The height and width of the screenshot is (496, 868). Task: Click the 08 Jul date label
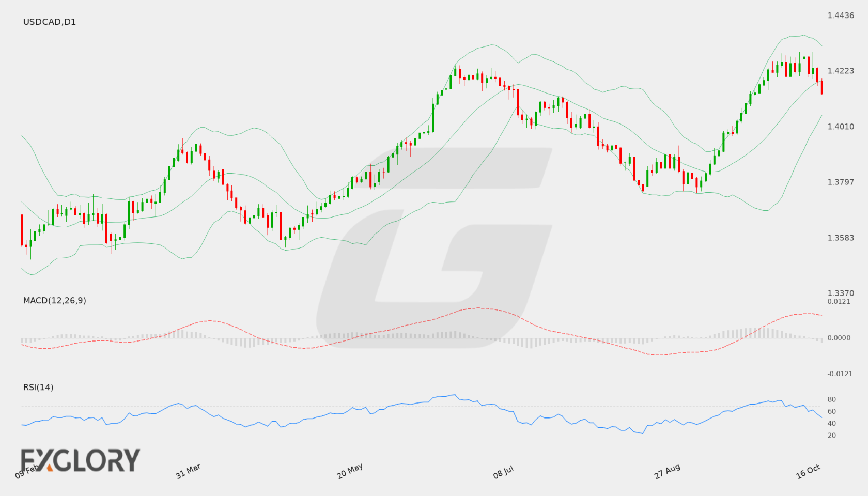coord(503,472)
